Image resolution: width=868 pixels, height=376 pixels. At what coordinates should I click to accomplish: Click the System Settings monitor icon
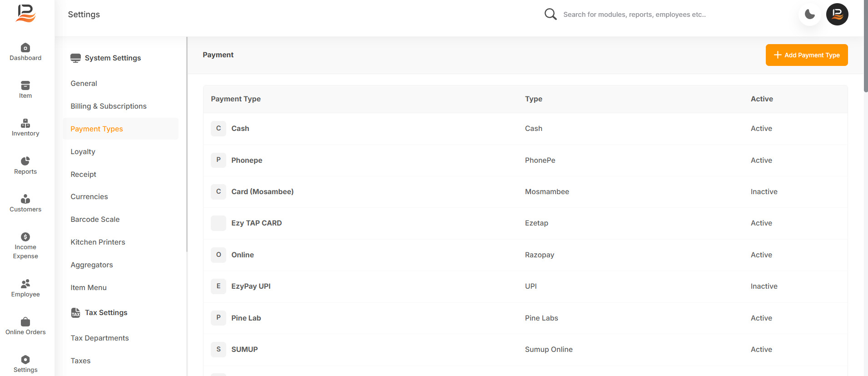point(75,58)
